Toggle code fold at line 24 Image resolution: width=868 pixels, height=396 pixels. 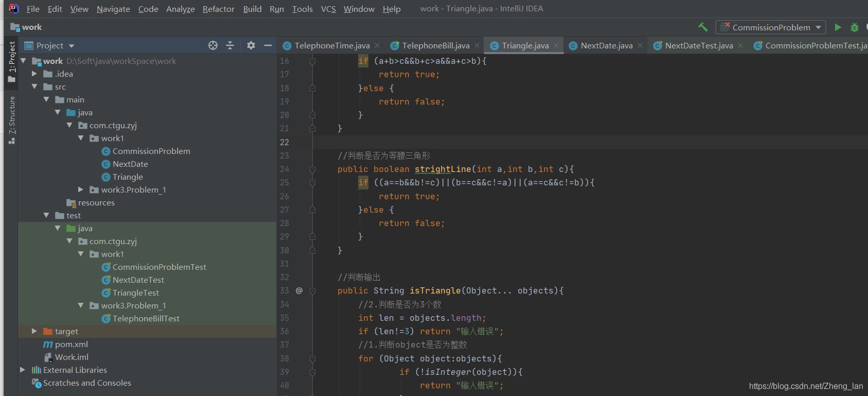312,169
